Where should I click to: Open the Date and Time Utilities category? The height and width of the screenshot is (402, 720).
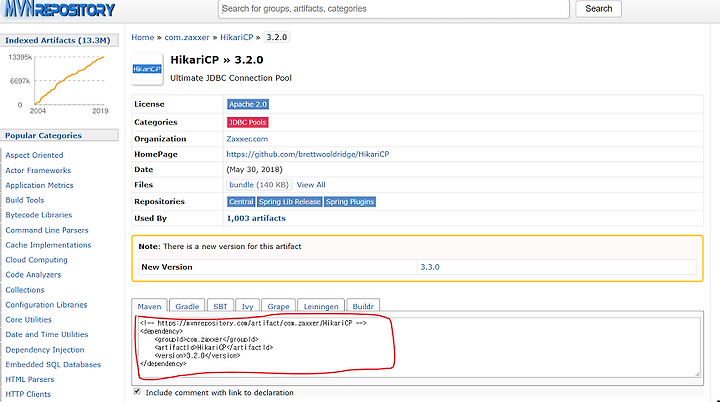(x=47, y=334)
